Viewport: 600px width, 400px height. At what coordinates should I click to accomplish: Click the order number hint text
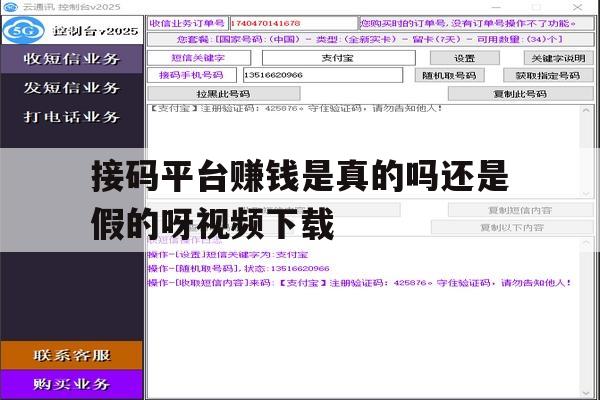click(x=468, y=23)
